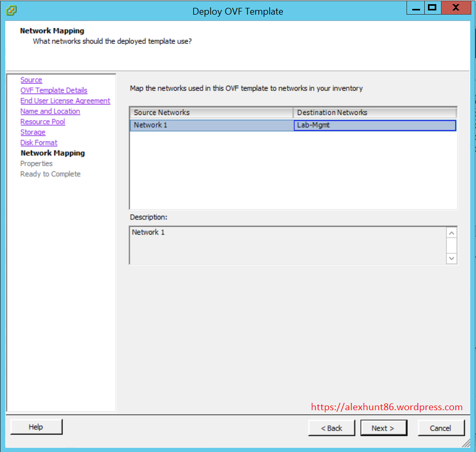
Task: Navigate to the Resource Pool step
Action: tap(43, 122)
